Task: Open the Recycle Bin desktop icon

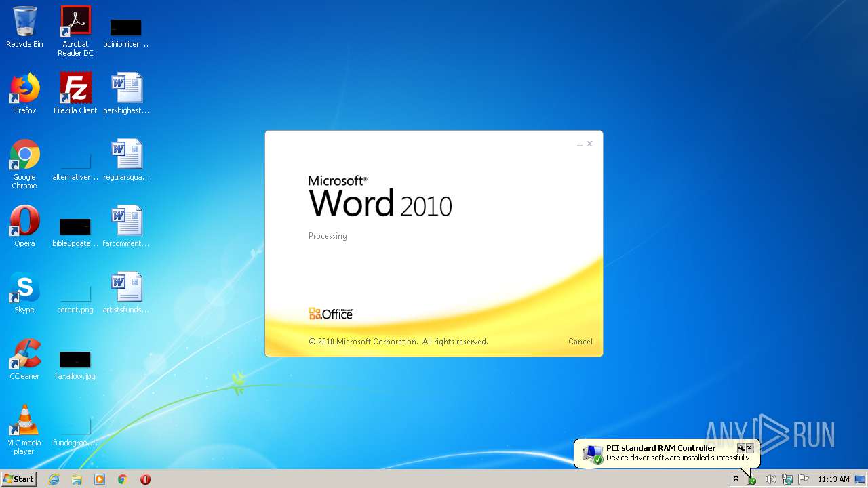Action: coord(24,27)
